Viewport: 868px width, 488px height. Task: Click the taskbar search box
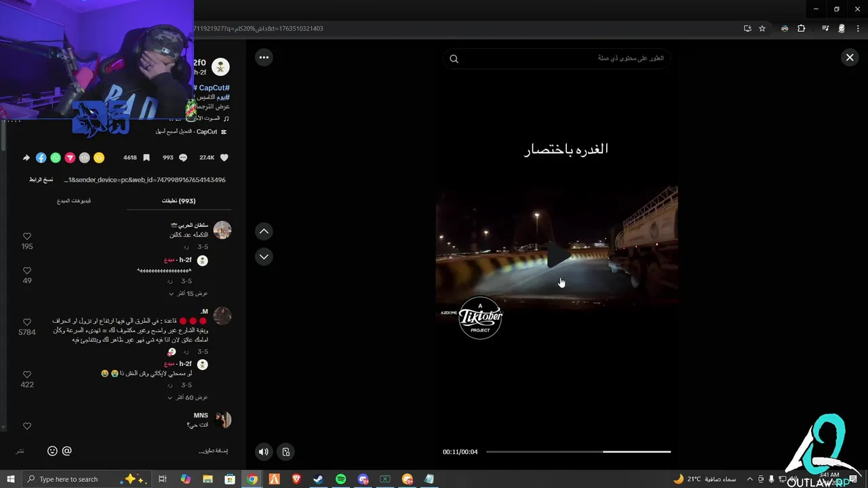coord(86,479)
